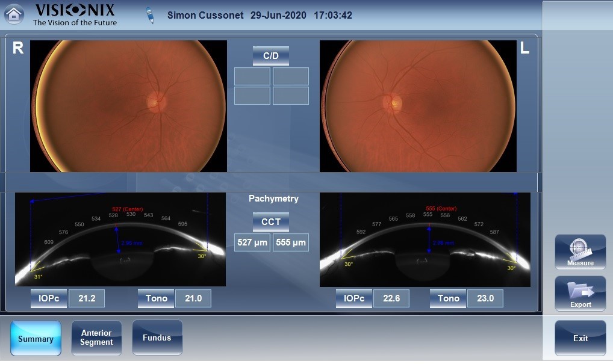The width and height of the screenshot is (613, 364).
Task: Click the left eye Tono 23.0 value
Action: click(x=485, y=298)
